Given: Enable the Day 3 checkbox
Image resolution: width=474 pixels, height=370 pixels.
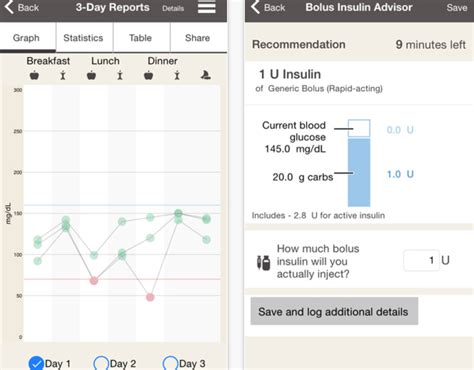Looking at the screenshot, I should point(170,363).
